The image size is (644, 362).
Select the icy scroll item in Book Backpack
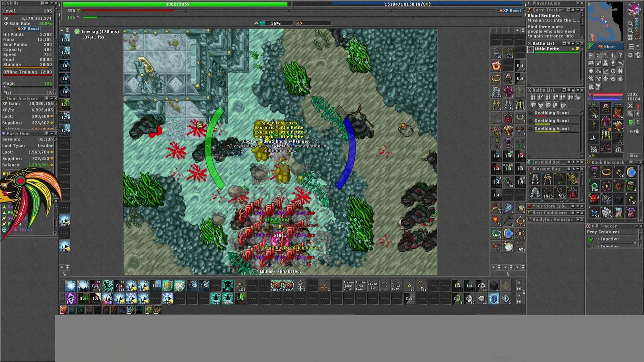pos(619,213)
